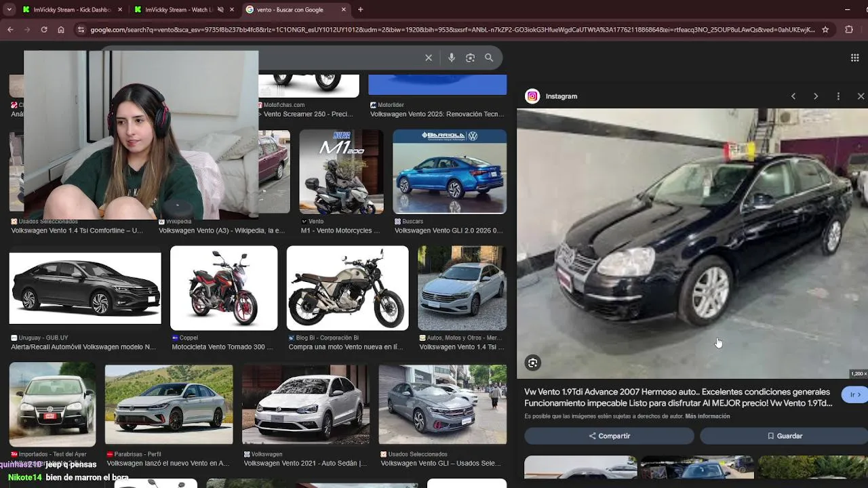Switch to ImVickky Stream Kick Dashboard tab
This screenshot has height=488, width=868.
point(71,9)
